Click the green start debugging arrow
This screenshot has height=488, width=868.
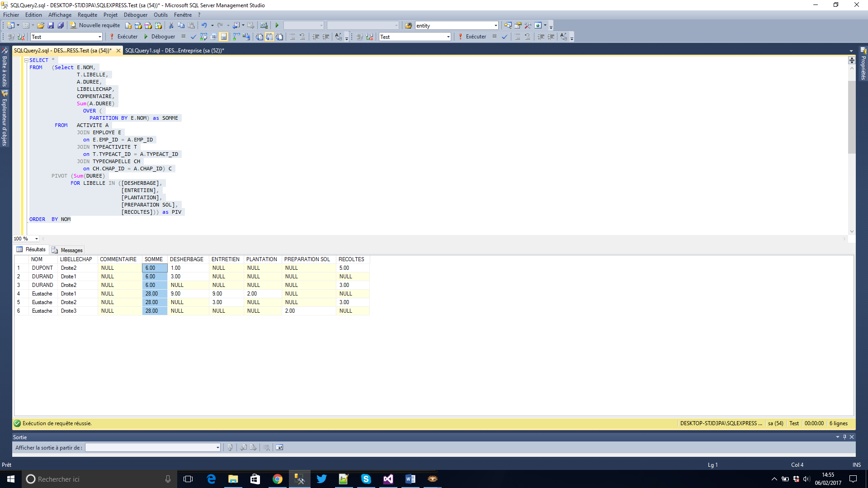click(x=277, y=26)
